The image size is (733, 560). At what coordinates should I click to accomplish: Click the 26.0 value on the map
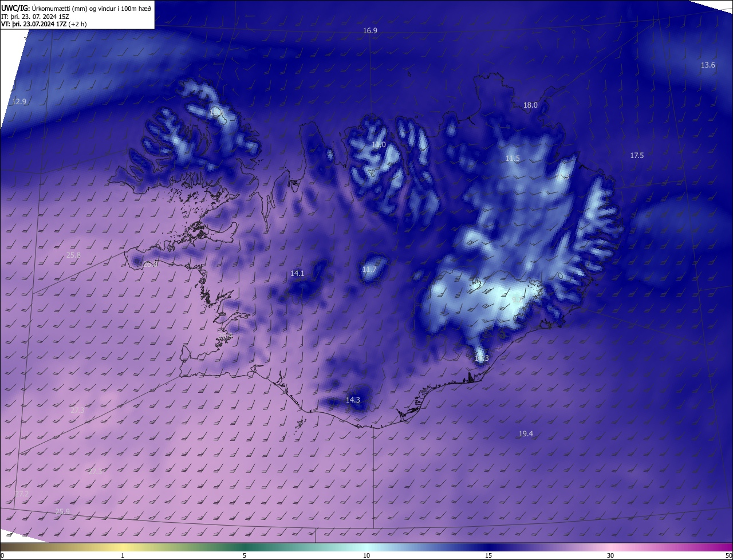pos(149,265)
